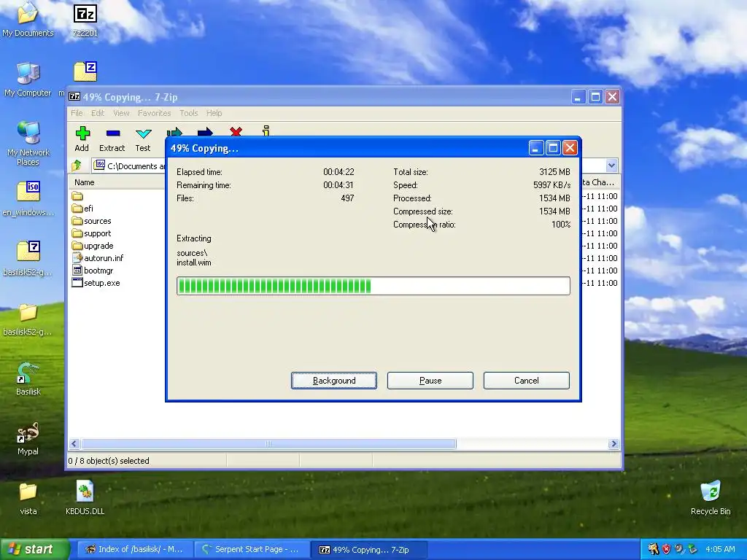Click the Move blue arrow toolbar icon
The height and width of the screenshot is (560, 747).
(x=205, y=132)
